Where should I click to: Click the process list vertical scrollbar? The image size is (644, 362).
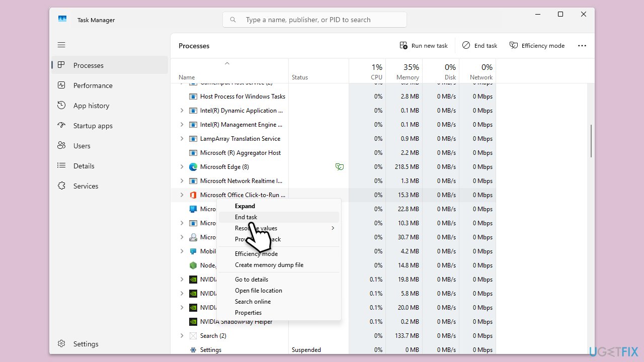coord(591,141)
